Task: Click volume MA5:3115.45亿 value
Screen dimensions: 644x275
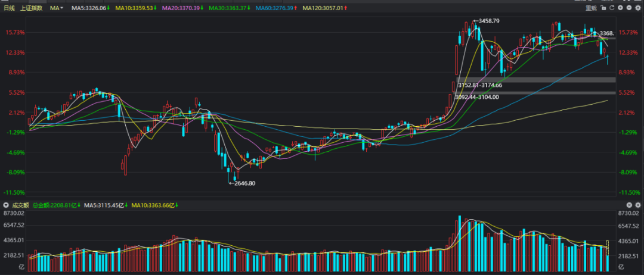Action: [106, 205]
